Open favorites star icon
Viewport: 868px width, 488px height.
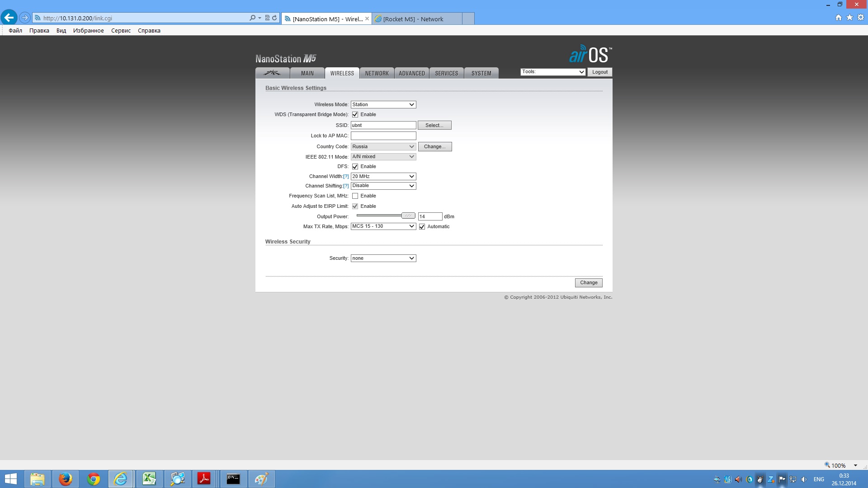click(x=849, y=18)
